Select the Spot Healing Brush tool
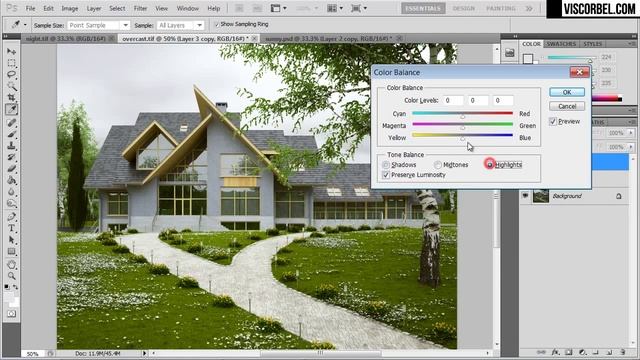Viewport: 640px width, 360px height. 11,122
